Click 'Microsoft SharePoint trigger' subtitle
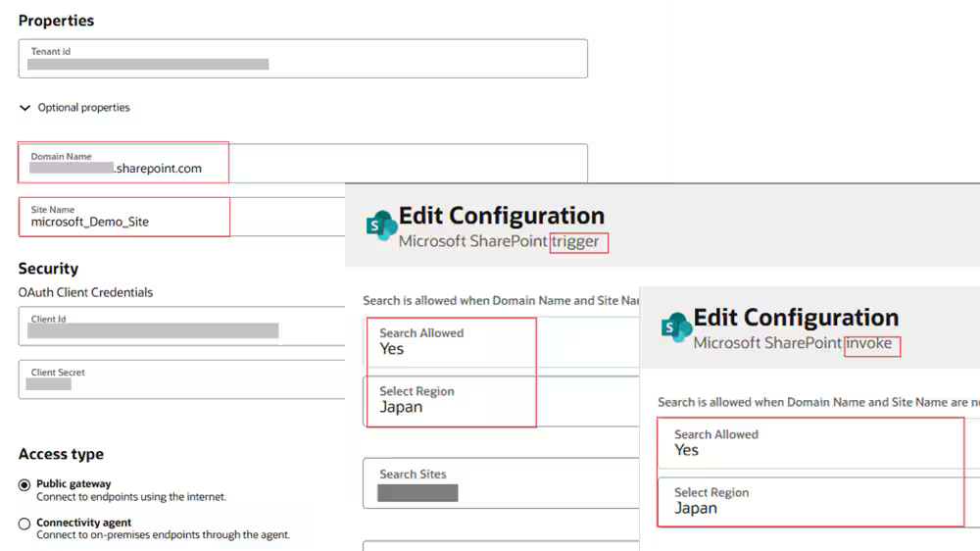The width and height of the screenshot is (980, 551). click(499, 241)
